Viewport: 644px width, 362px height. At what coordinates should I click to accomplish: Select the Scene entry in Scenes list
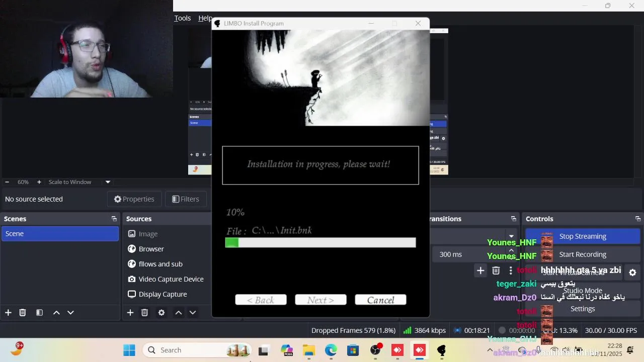click(60, 234)
